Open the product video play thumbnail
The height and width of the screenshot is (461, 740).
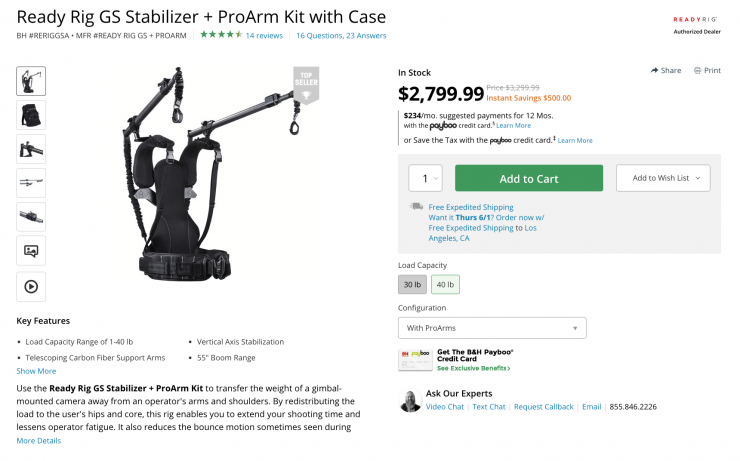[31, 286]
